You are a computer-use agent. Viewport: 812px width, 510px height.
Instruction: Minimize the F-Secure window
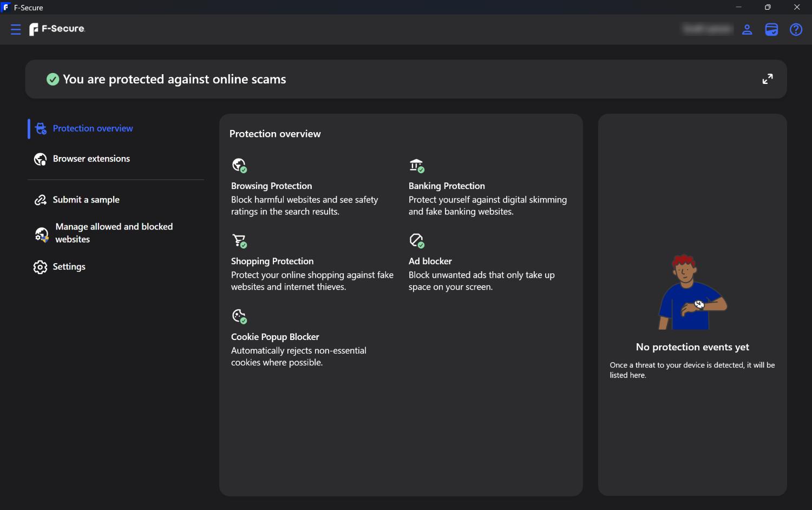click(738, 7)
